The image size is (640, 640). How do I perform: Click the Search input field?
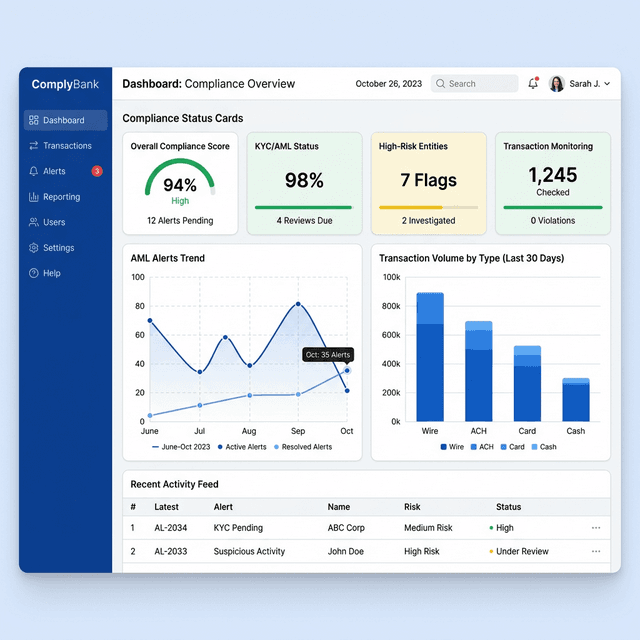pos(474,84)
